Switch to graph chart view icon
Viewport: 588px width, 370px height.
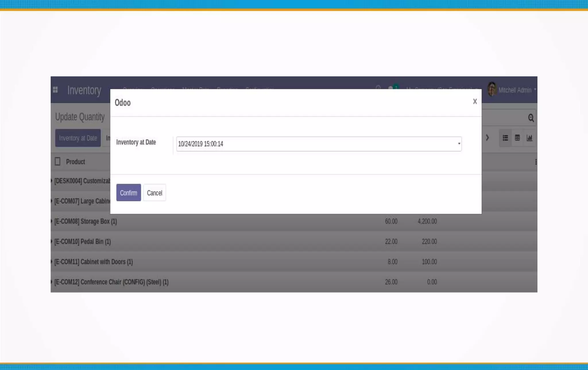click(529, 138)
